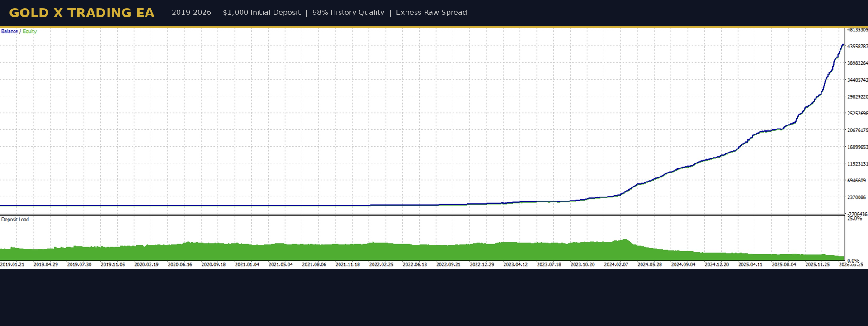
Task: Click the 2024.09.04 date label
Action: [x=683, y=265]
